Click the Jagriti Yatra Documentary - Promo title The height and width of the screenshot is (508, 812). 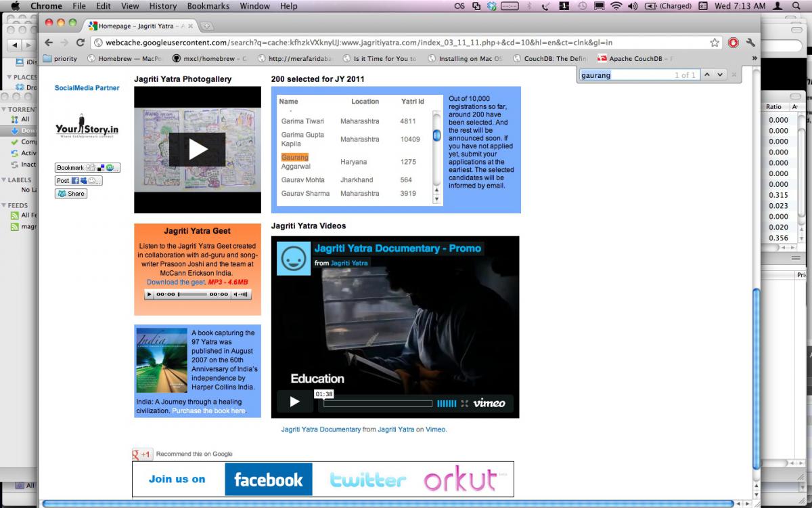click(397, 248)
